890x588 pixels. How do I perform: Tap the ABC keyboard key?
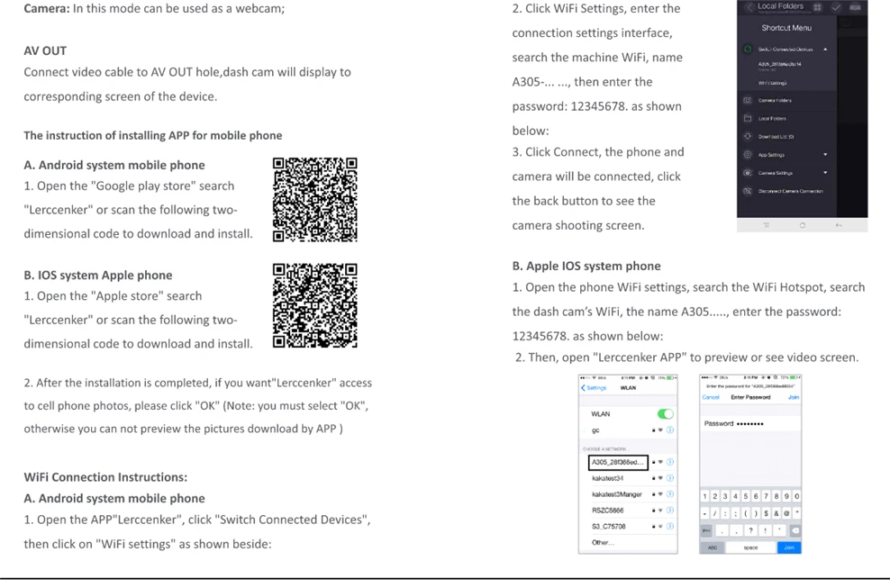pos(713,547)
